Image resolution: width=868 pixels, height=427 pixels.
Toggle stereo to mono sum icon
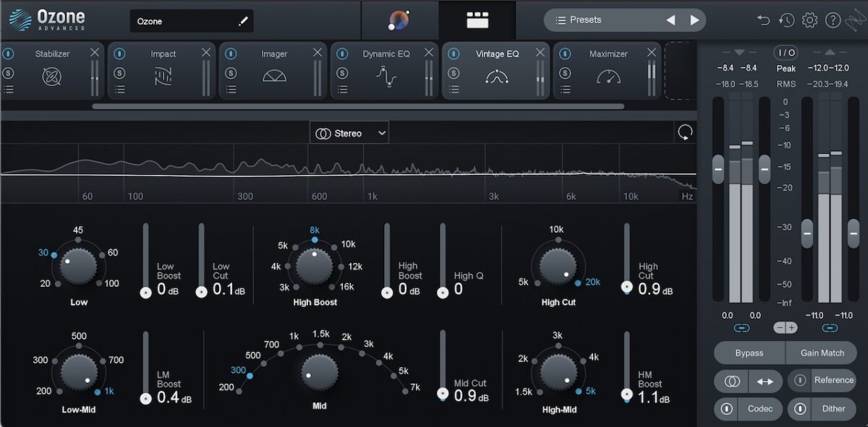tap(731, 381)
